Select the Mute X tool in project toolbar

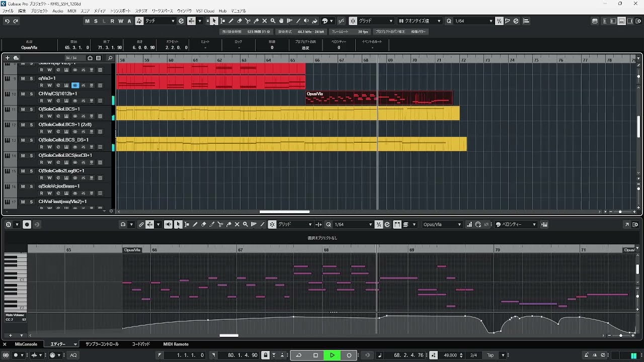coord(265,21)
